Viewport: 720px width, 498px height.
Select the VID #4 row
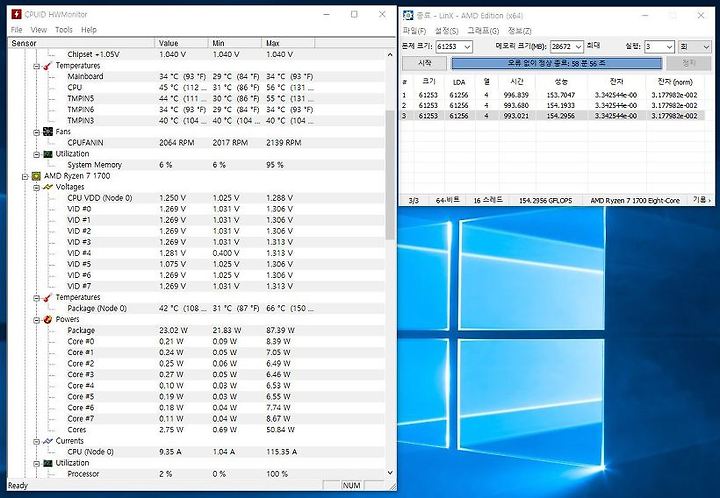click(197, 253)
